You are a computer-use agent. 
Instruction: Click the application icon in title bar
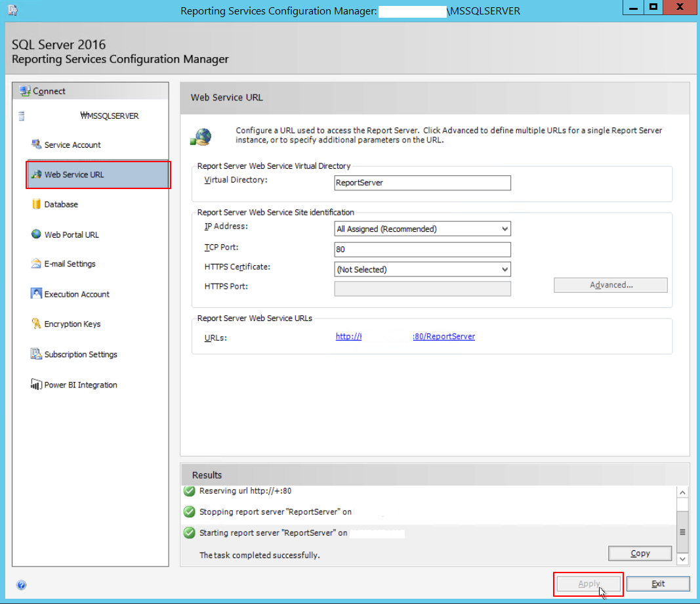pyautogui.click(x=12, y=11)
